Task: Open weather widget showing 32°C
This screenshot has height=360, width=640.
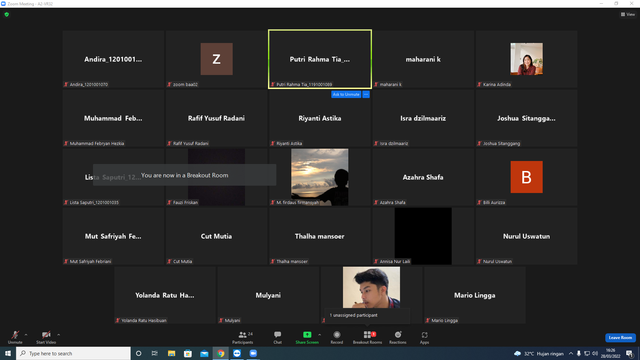Action: (x=539, y=353)
